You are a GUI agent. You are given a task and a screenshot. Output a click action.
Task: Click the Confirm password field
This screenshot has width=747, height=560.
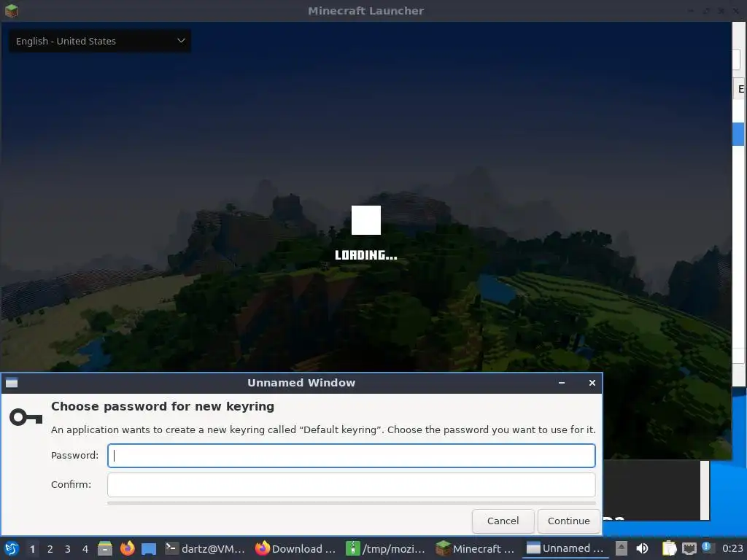[x=351, y=485]
